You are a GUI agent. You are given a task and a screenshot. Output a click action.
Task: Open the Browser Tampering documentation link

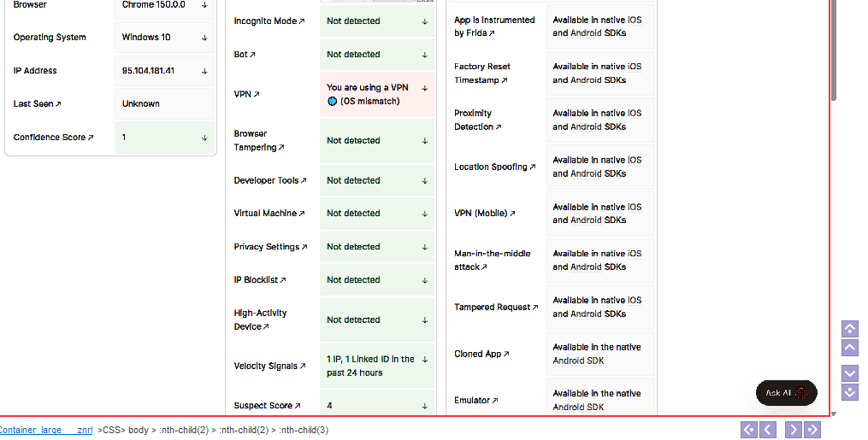click(259, 140)
